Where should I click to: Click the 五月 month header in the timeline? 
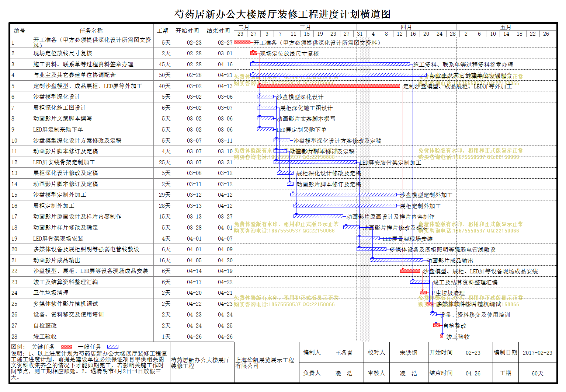pyautogui.click(x=506, y=27)
